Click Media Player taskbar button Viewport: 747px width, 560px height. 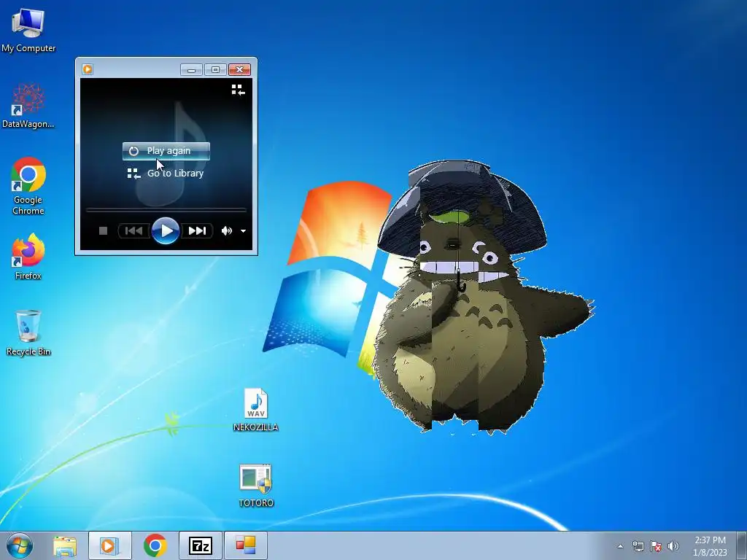point(109,545)
